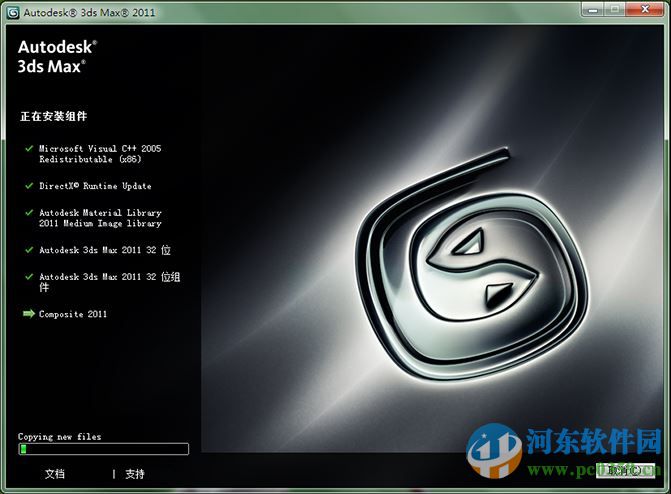This screenshot has width=671, height=494.
Task: Select 'Autodesk 3ds Max 2011 32 位' entry
Action: click(x=105, y=250)
